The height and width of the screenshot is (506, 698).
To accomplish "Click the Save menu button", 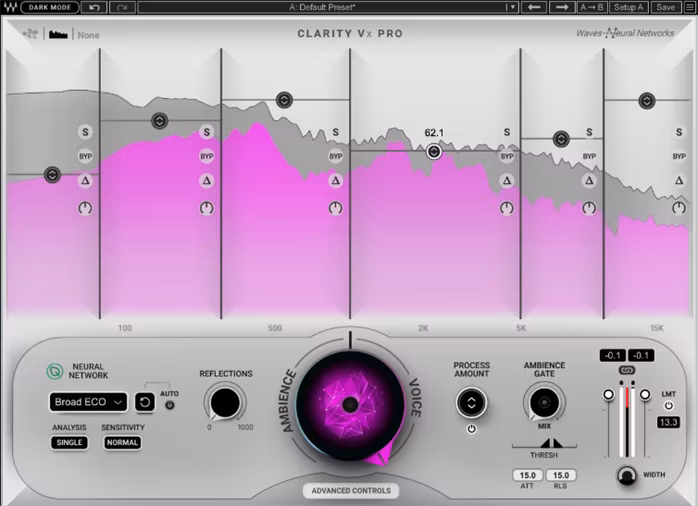I will point(665,7).
